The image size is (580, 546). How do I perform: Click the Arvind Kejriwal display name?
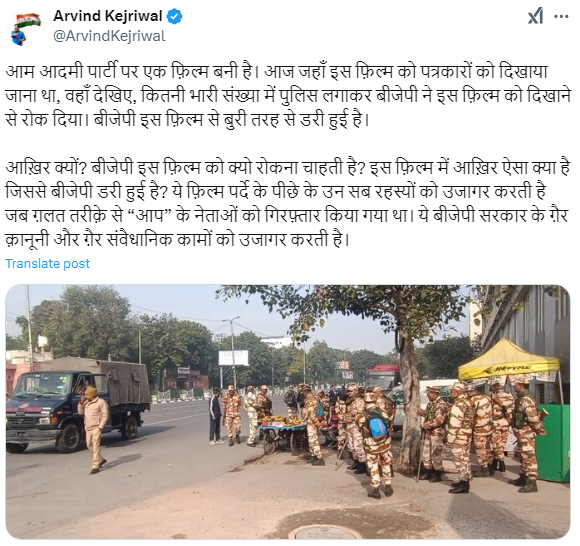point(108,16)
